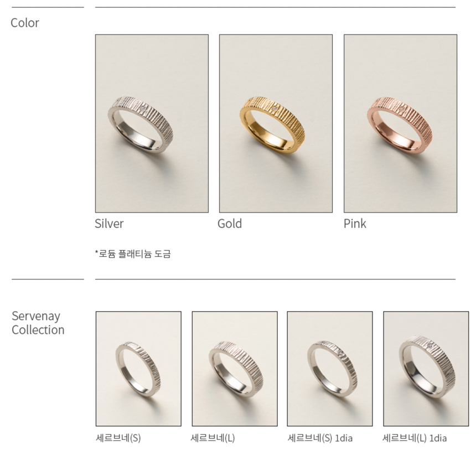Click the 세르브네(L) text label
The height and width of the screenshot is (476, 476).
[x=213, y=438]
